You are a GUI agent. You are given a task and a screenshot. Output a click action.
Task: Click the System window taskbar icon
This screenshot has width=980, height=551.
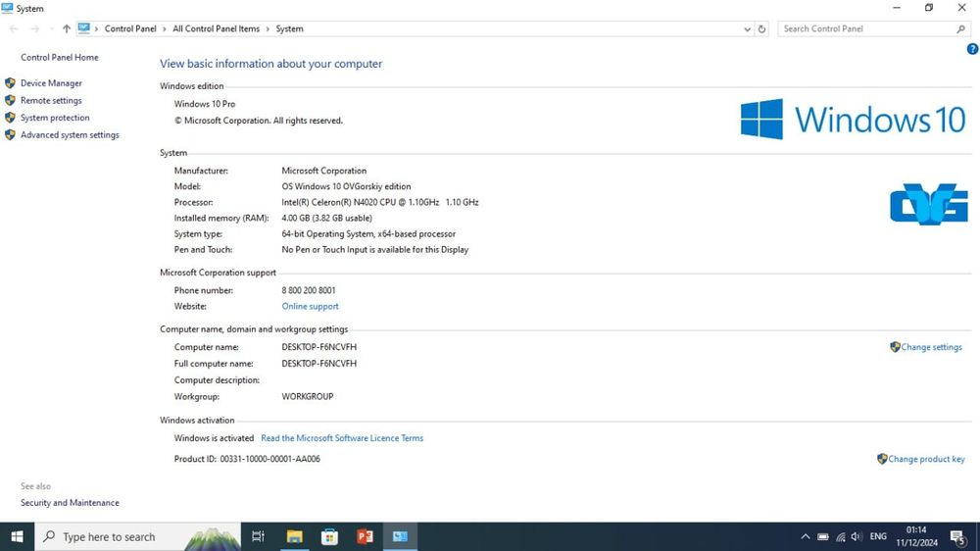[x=400, y=536]
